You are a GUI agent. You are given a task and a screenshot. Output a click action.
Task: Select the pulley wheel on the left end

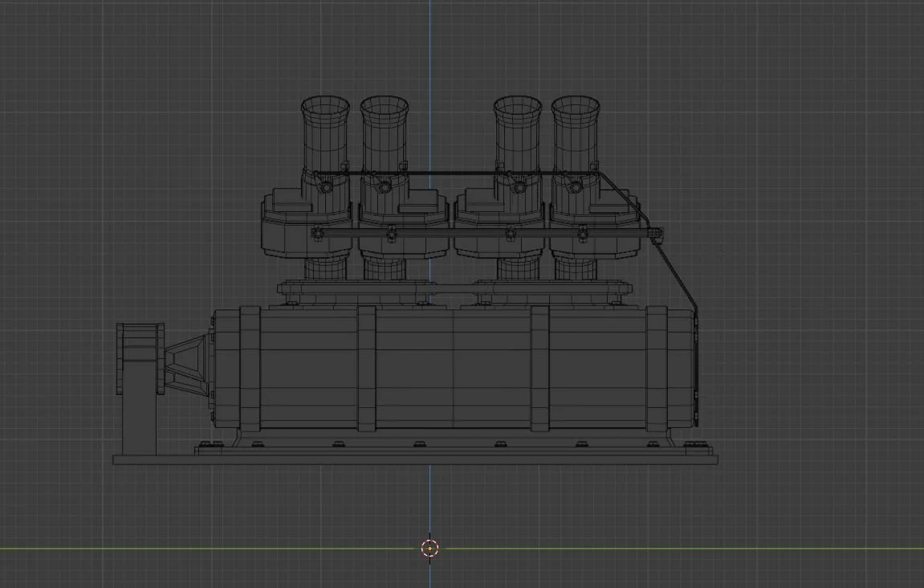(140, 358)
